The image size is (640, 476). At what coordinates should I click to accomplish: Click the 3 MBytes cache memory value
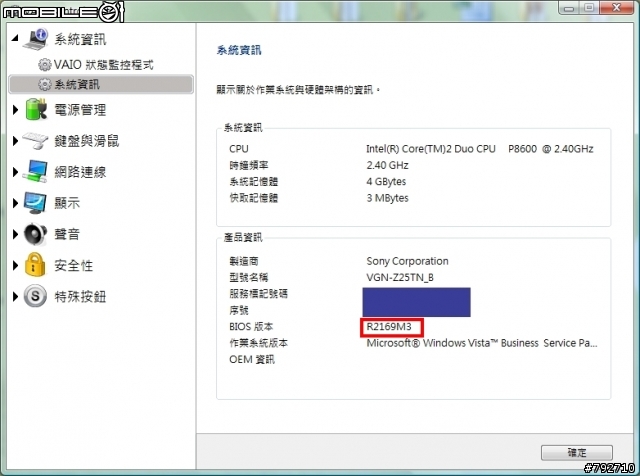tap(387, 198)
